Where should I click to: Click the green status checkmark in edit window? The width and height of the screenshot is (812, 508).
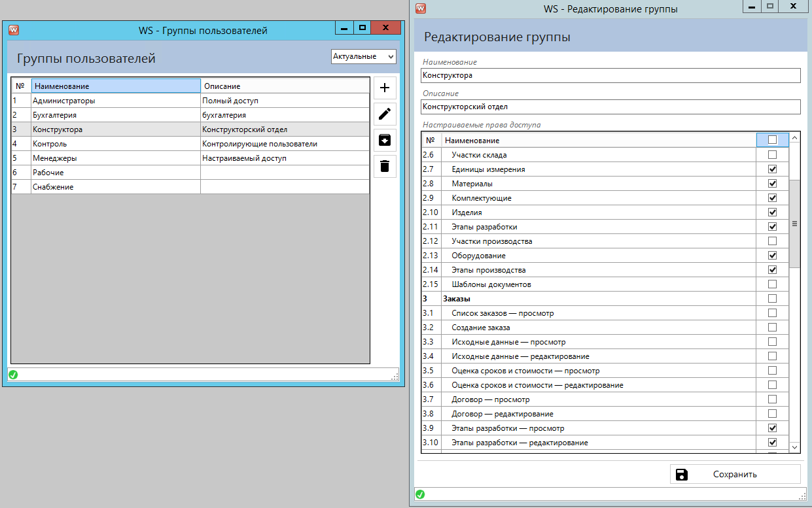point(420,494)
